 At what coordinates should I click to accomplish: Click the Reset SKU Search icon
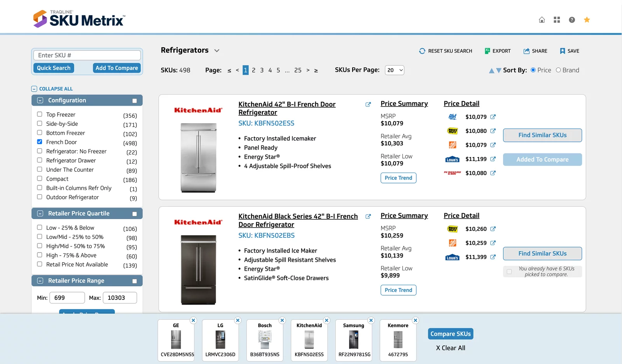pos(422,51)
